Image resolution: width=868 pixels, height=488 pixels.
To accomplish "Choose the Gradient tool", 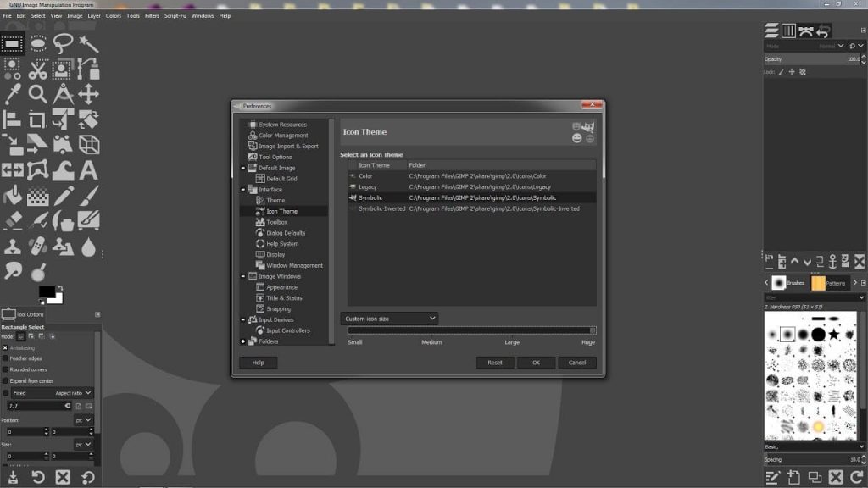I will pos(37,196).
